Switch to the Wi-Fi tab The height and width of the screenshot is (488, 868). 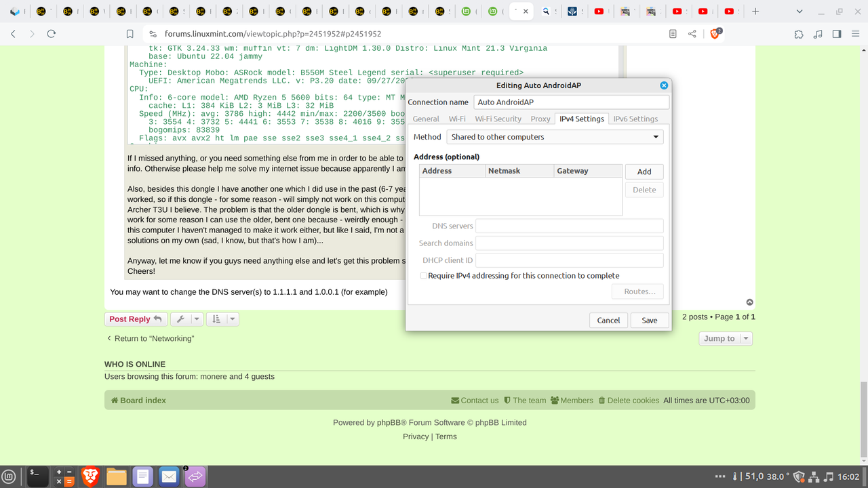click(457, 119)
